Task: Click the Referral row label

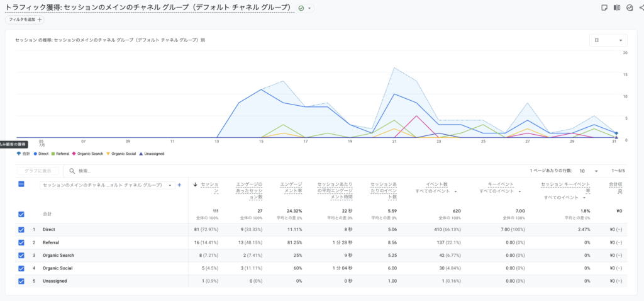Action: click(x=51, y=242)
